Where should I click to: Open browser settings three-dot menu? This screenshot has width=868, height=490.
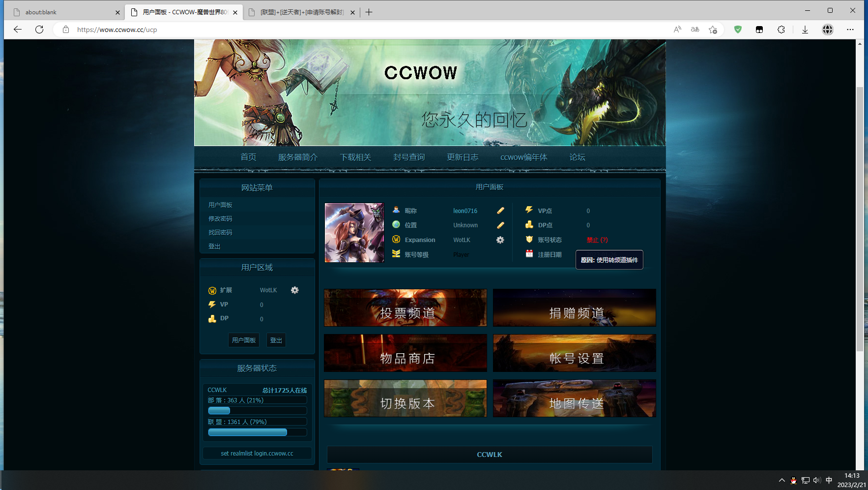[850, 30]
